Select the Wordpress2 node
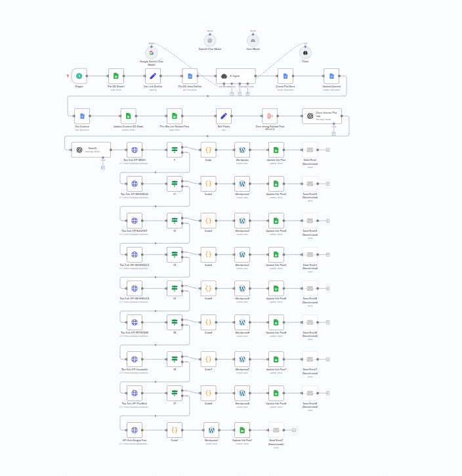462x476 pixels. point(242,184)
